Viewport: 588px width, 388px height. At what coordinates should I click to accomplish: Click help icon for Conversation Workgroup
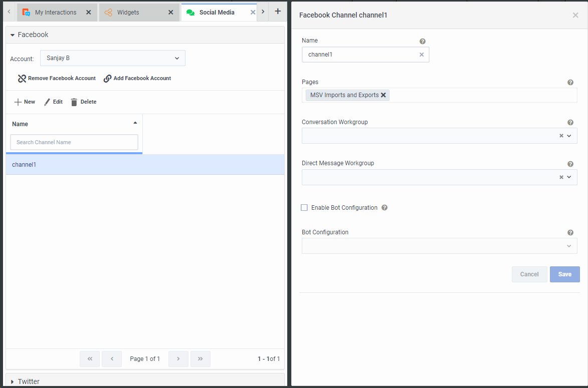[570, 123]
